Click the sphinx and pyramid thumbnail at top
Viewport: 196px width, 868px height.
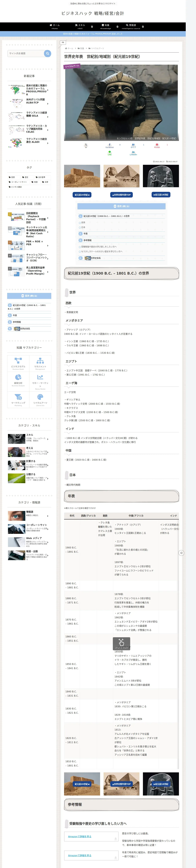tap(121, 176)
